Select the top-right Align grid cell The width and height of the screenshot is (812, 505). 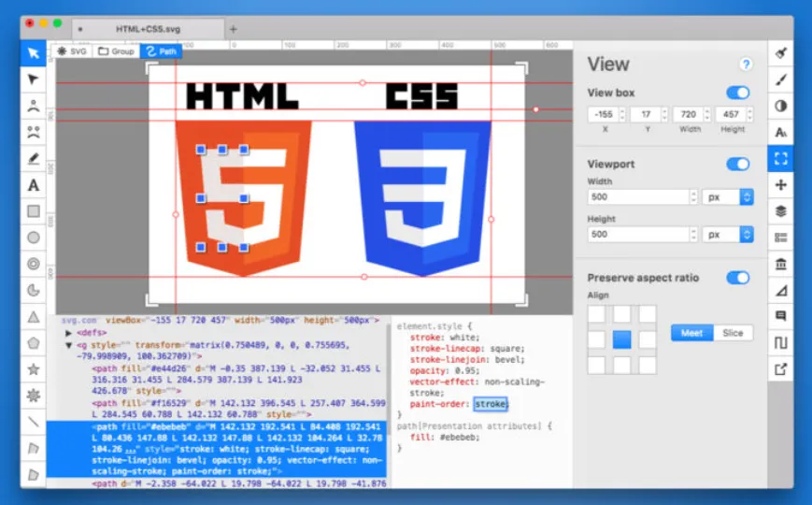tap(648, 313)
